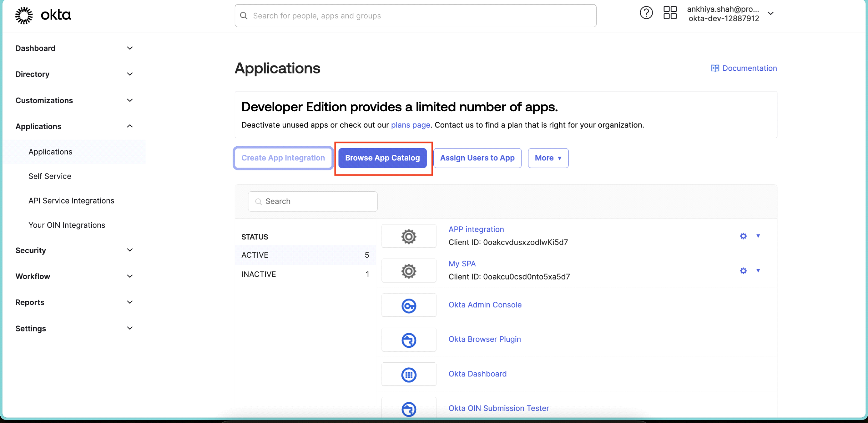This screenshot has width=868, height=423.
Task: Open account dropdown next to okta-dev-12887912
Action: click(770, 14)
